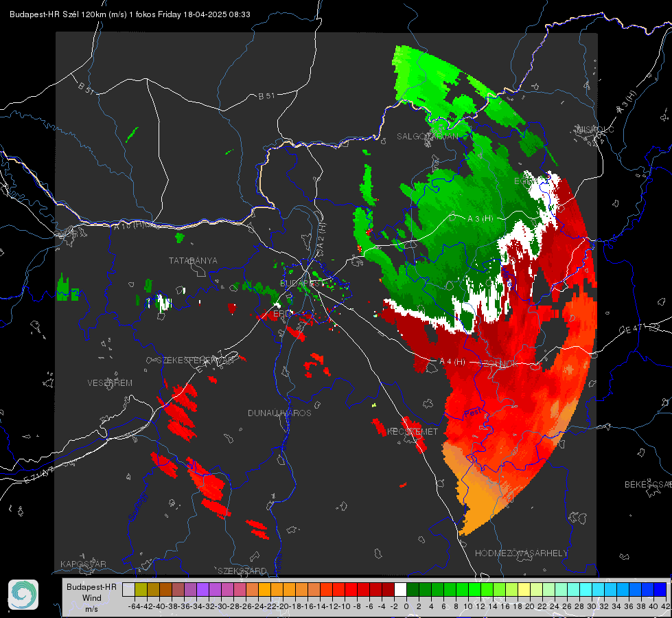This screenshot has height=618, width=672.
Task: Click the 'Budapest-HR' legend label
Action: [x=92, y=586]
